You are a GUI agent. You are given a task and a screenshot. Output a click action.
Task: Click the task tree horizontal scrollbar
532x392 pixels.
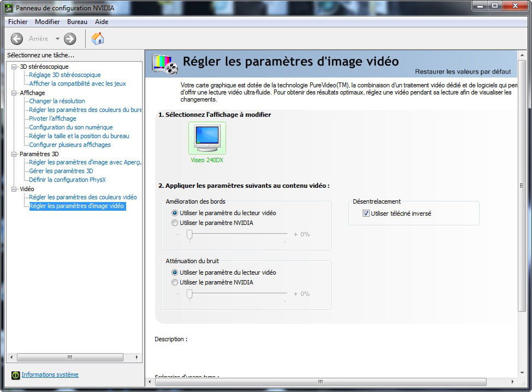point(70,358)
